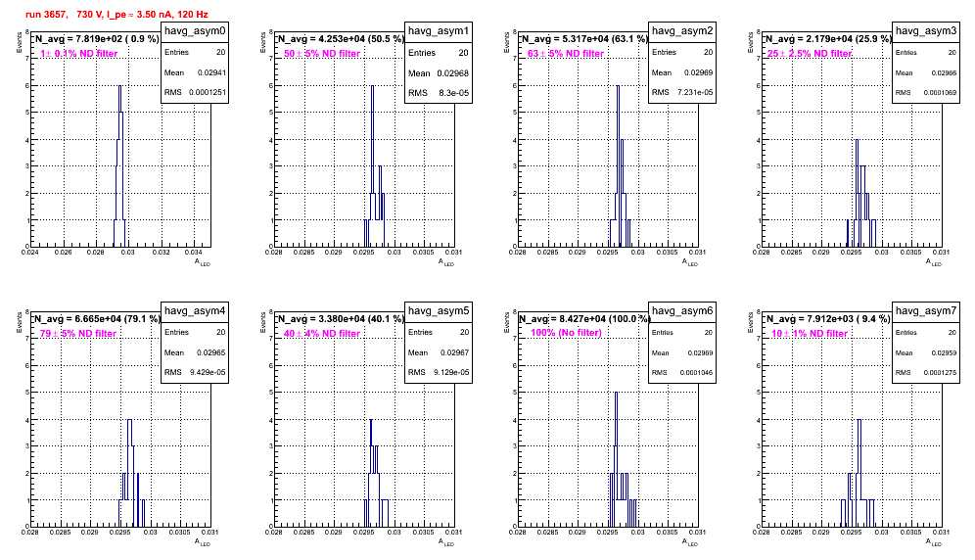Click Mean 0.02968 in havg_asym1 box
Image resolution: width=975 pixels, height=560 pixels.
[x=439, y=73]
